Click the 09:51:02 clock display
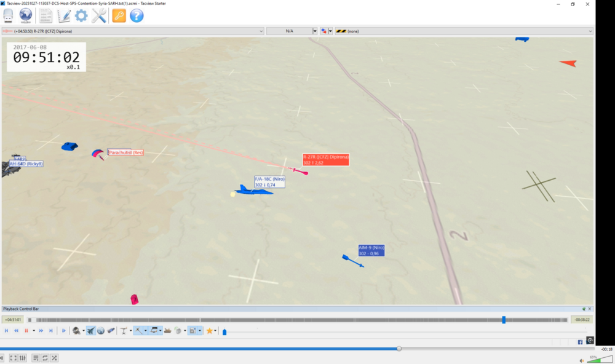The width and height of the screenshot is (615, 364). (46, 57)
